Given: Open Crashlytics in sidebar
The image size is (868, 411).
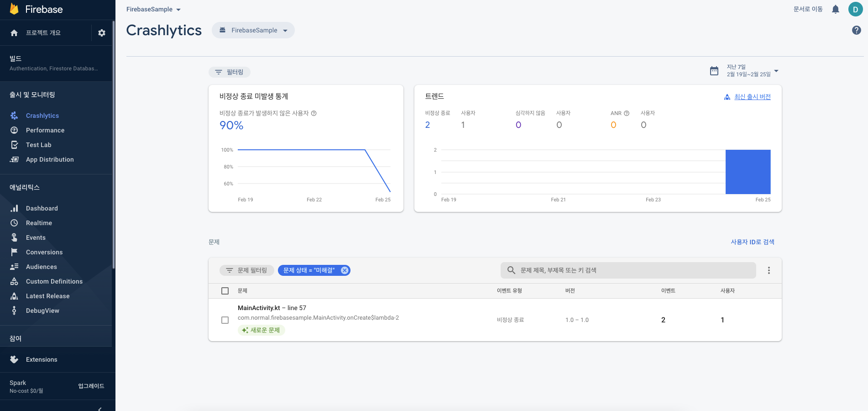Looking at the screenshot, I should point(42,116).
